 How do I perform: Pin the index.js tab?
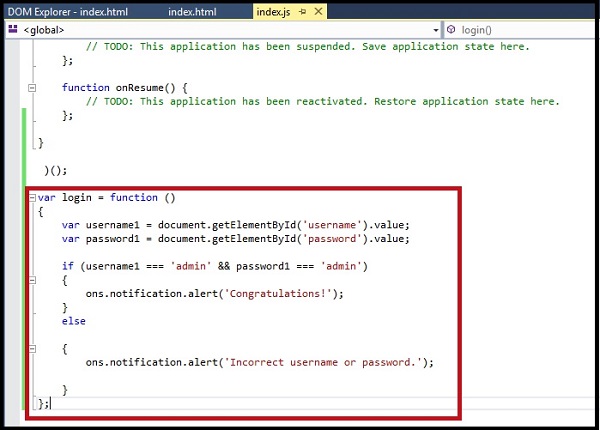[x=303, y=12]
